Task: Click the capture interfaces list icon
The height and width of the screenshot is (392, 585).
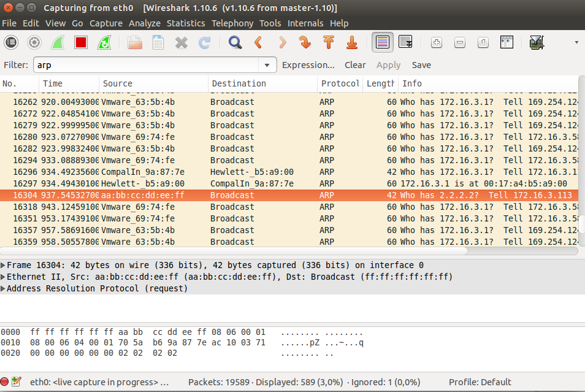Action: (11, 42)
